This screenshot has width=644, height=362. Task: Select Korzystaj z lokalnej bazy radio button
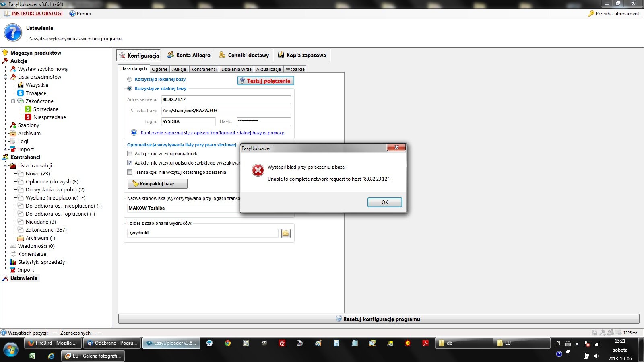click(130, 79)
